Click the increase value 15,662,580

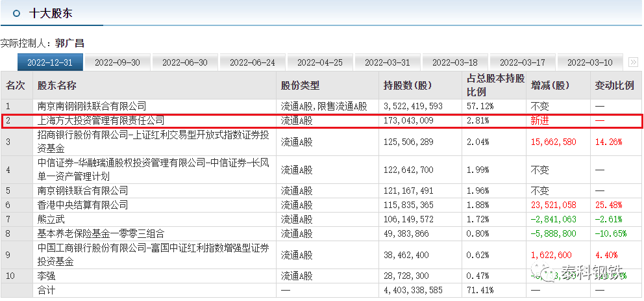pyautogui.click(x=553, y=142)
